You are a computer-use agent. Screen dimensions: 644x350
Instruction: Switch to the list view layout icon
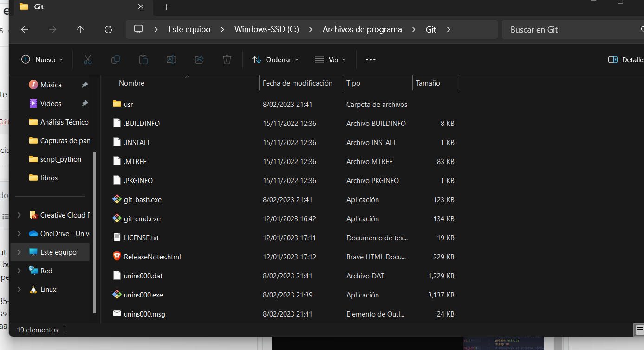(x=640, y=330)
